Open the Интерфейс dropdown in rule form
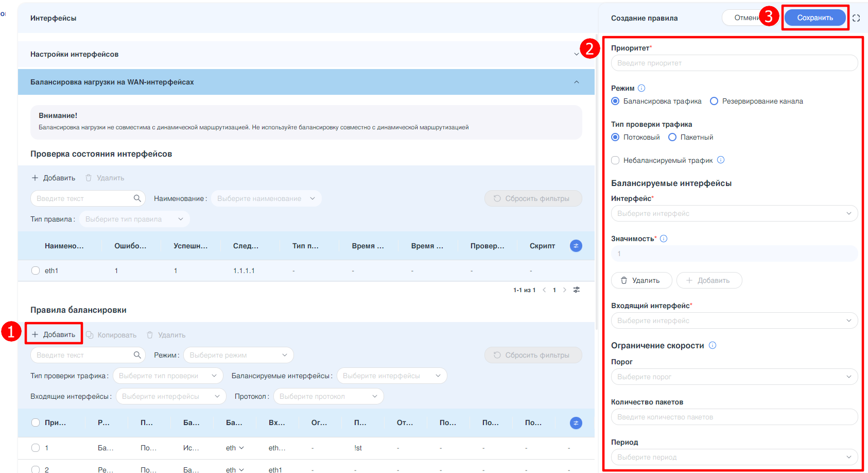Viewport: 868px width, 473px height. [x=734, y=213]
